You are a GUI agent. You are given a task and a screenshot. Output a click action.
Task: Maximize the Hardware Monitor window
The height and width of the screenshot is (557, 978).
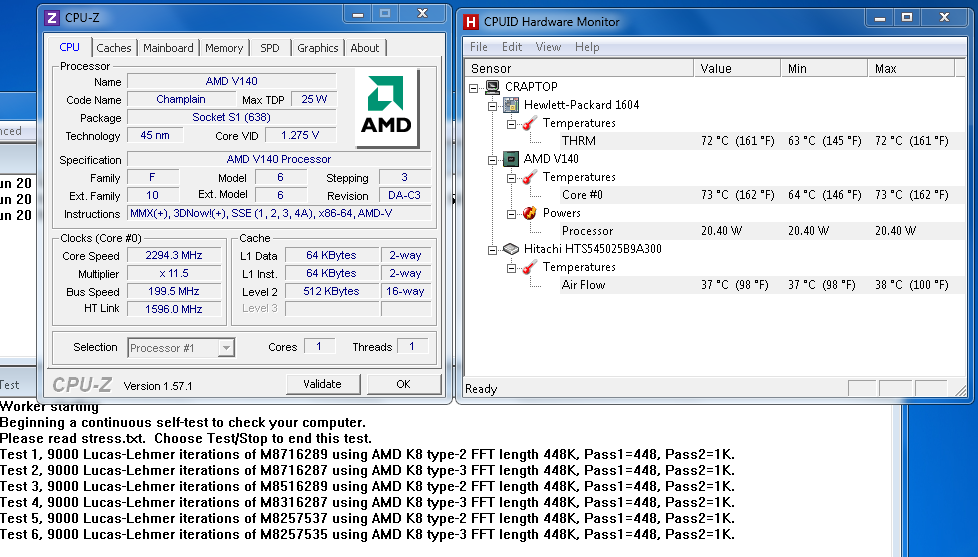pos(907,17)
